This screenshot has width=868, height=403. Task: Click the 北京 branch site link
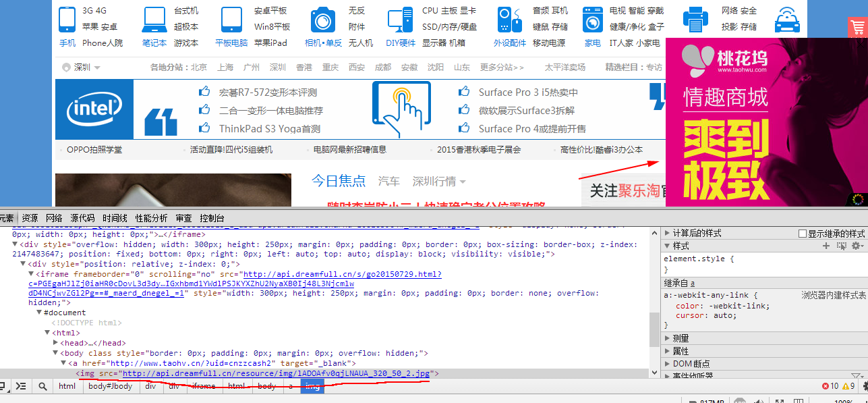click(x=198, y=68)
